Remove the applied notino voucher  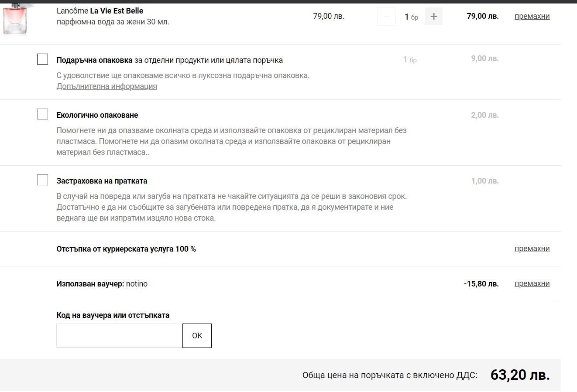click(532, 283)
